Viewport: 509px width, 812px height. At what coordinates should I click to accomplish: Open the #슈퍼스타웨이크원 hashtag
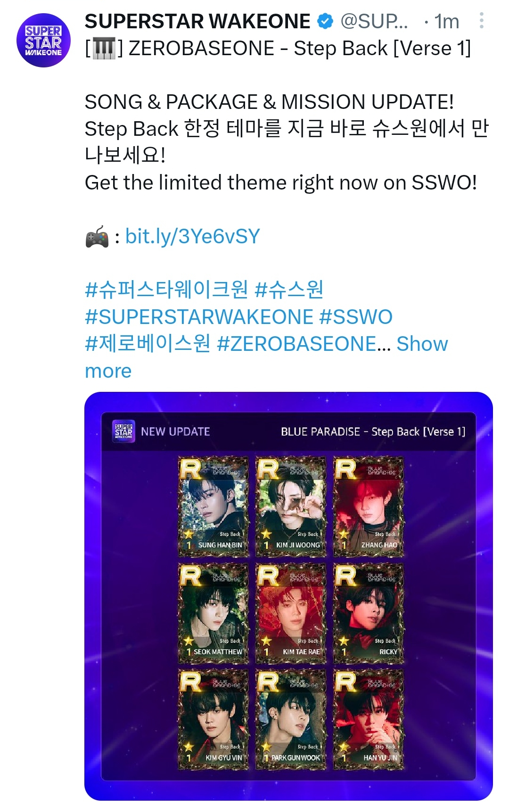click(166, 290)
